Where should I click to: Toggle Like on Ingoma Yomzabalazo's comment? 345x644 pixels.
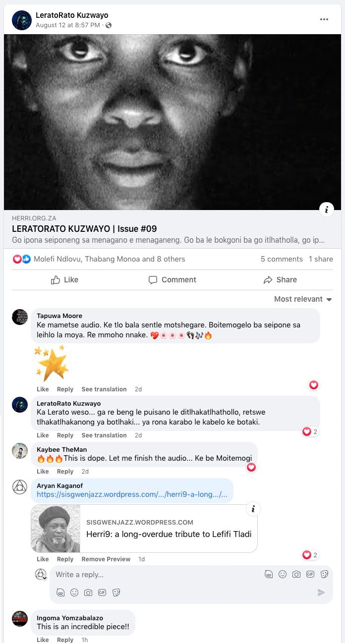(x=43, y=640)
